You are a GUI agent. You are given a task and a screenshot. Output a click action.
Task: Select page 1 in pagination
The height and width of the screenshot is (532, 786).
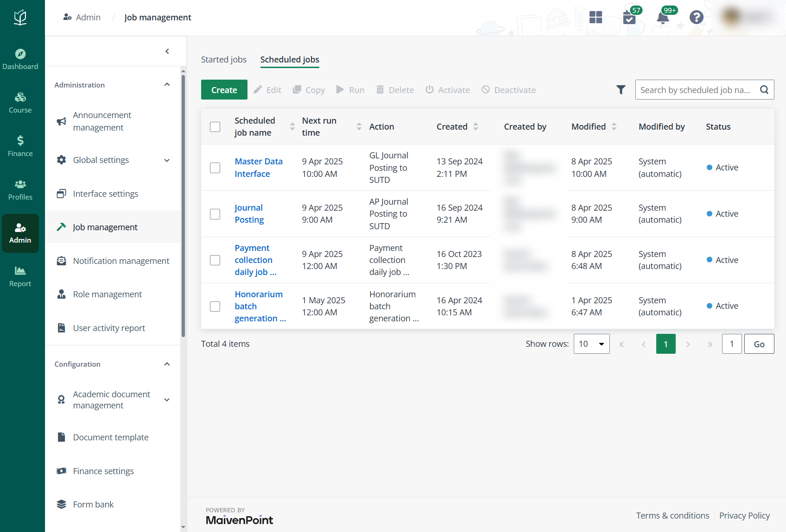666,344
